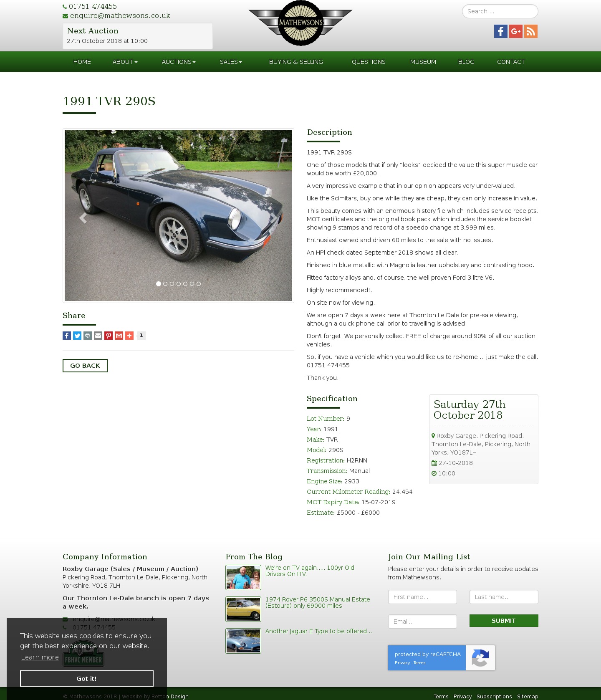Jump to third carousel photo dot
This screenshot has width=601, height=700.
pyautogui.click(x=172, y=284)
